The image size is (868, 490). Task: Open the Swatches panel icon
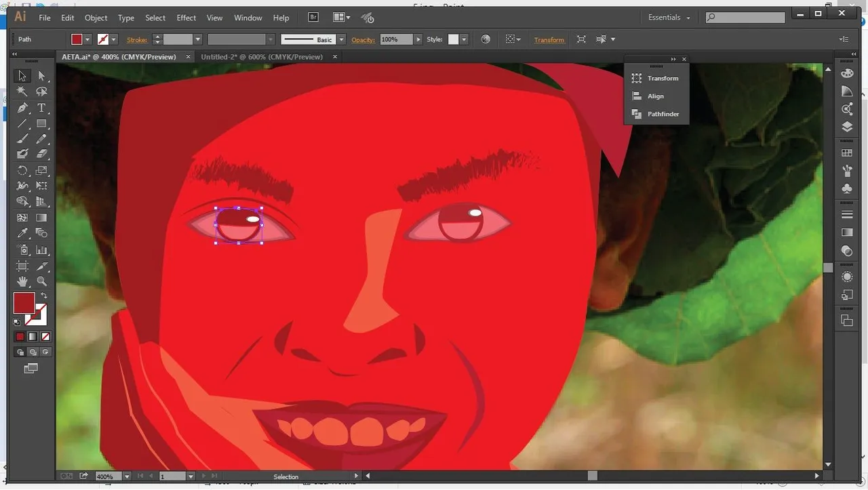[x=847, y=153]
